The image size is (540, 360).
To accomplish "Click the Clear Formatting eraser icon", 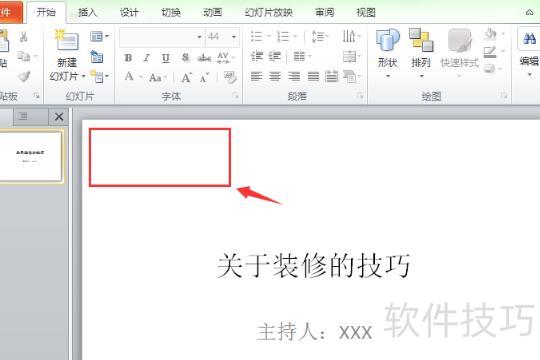I will pos(230,77).
